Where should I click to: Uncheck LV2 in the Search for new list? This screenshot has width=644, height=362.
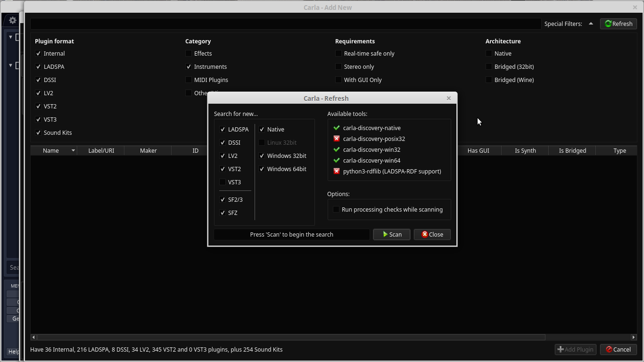[223, 156]
